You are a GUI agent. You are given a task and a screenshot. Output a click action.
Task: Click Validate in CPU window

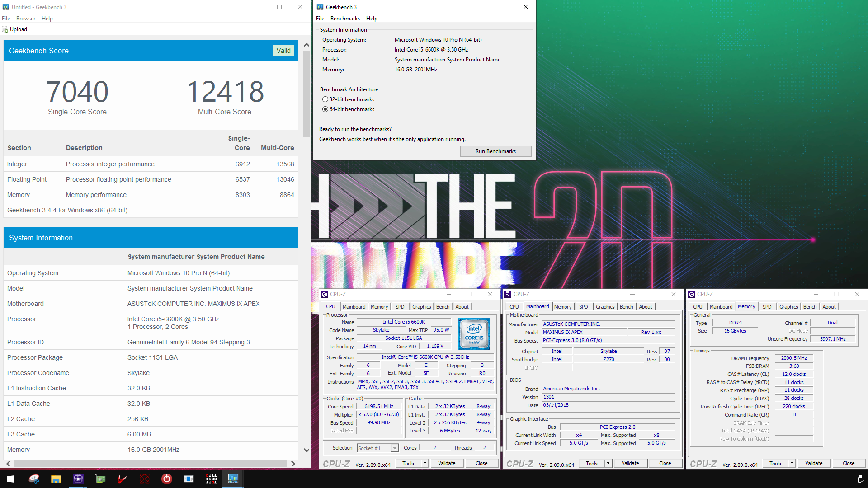(447, 463)
